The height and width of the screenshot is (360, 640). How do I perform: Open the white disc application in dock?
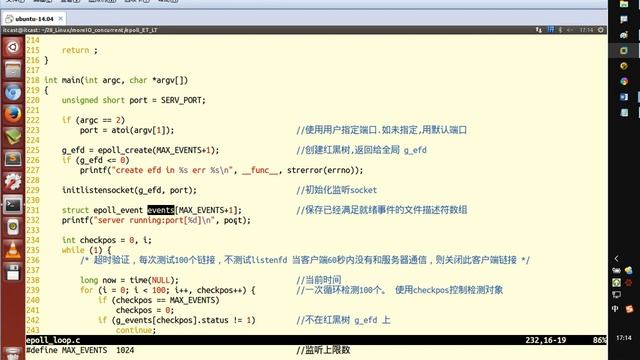[x=13, y=227]
